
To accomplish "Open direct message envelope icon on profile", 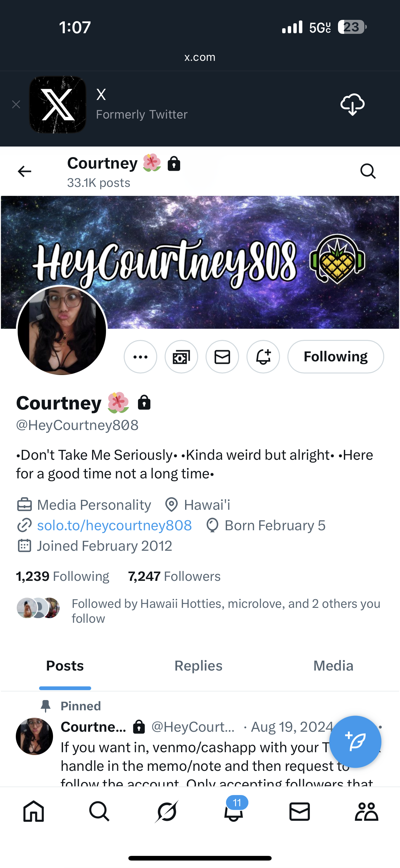I will pos(222,357).
